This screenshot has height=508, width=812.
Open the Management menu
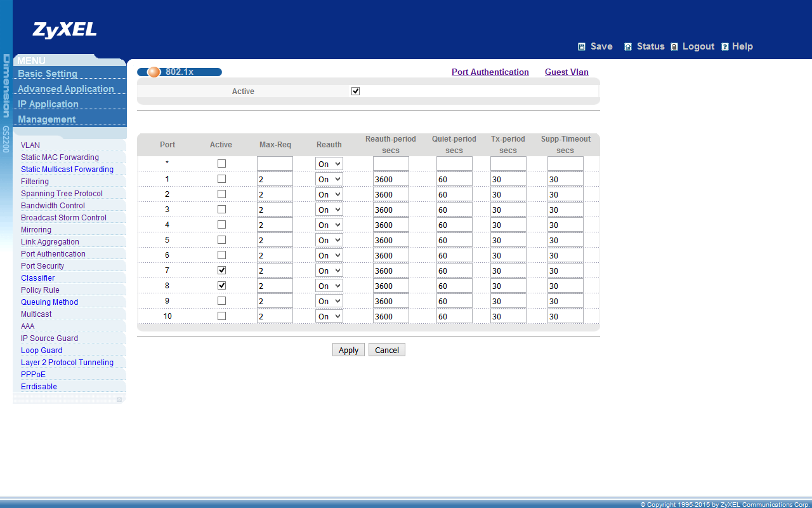[47, 119]
